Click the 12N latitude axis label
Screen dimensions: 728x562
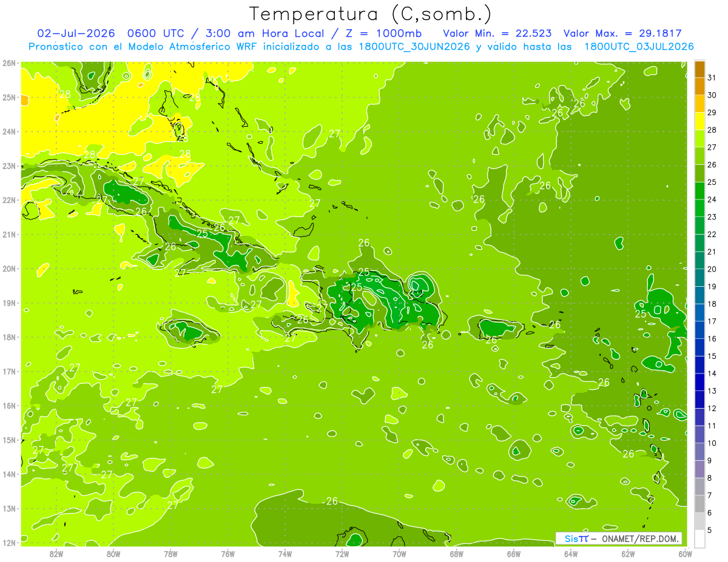[9, 543]
